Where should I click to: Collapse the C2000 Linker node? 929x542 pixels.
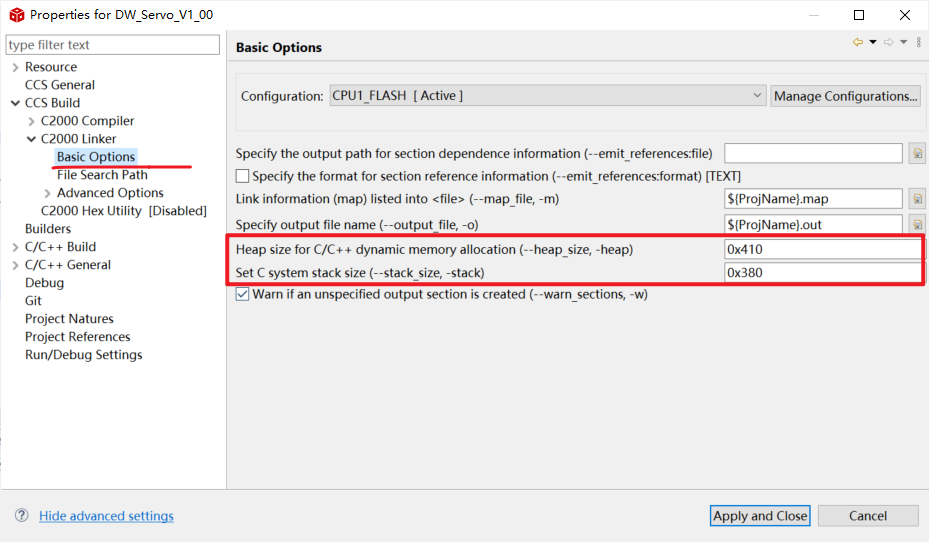click(31, 139)
